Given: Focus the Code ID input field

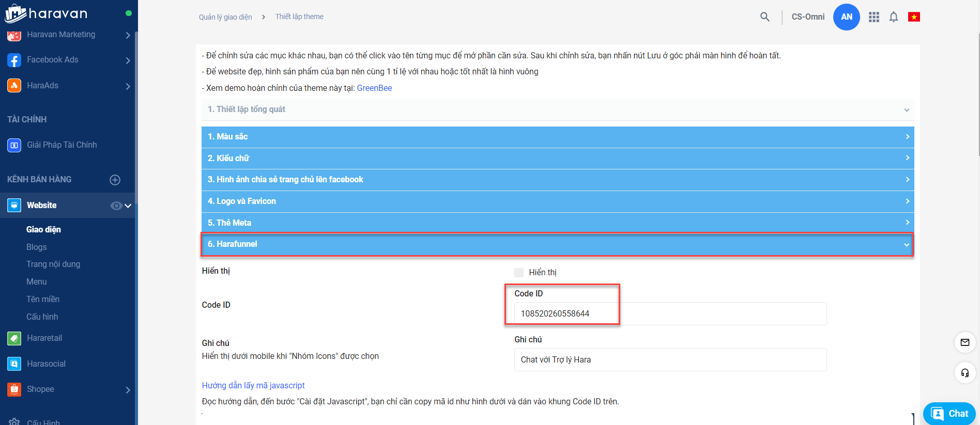Looking at the screenshot, I should coord(670,314).
